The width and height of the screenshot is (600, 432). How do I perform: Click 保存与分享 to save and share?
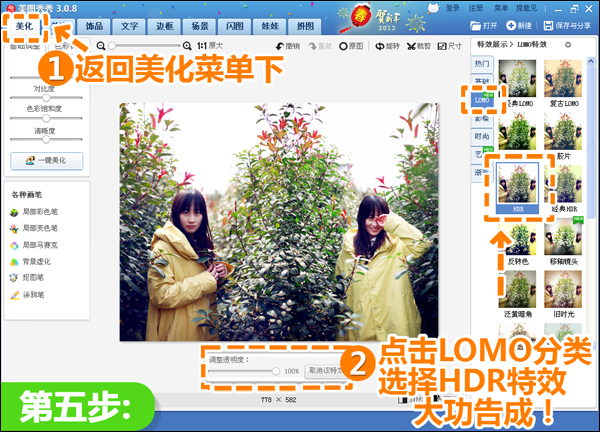point(567,26)
